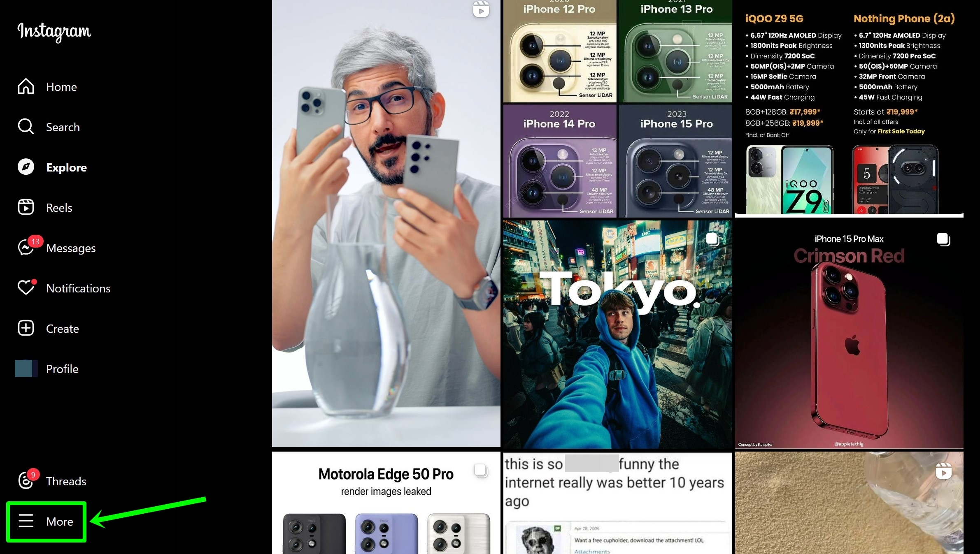Open the Home icon in sidebar
Viewport: 980px width, 554px height.
point(26,86)
